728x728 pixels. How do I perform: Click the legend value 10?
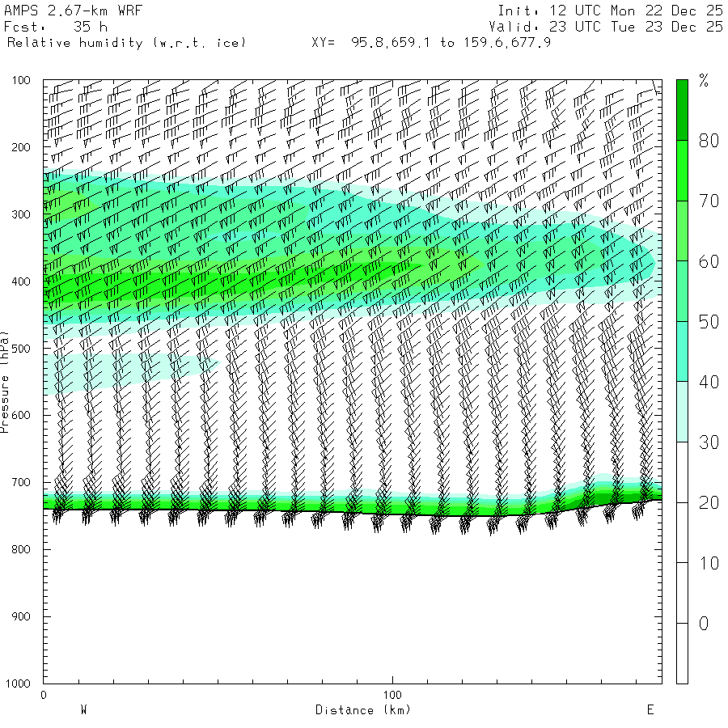click(709, 563)
